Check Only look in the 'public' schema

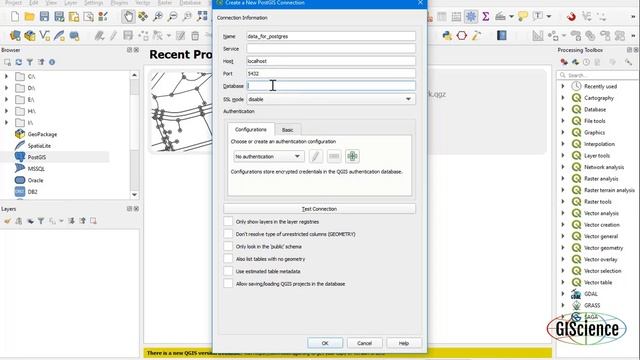click(x=228, y=247)
